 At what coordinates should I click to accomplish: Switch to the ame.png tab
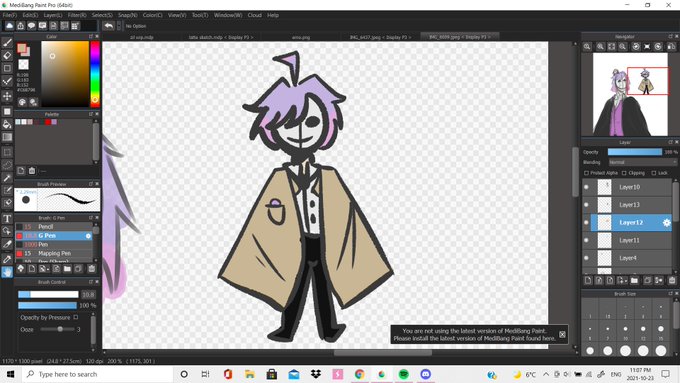(x=301, y=37)
